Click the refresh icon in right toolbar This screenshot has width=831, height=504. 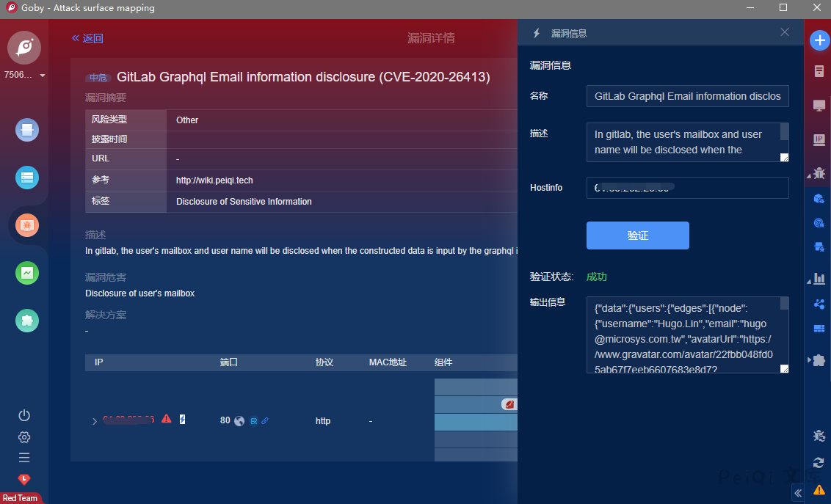tap(819, 462)
